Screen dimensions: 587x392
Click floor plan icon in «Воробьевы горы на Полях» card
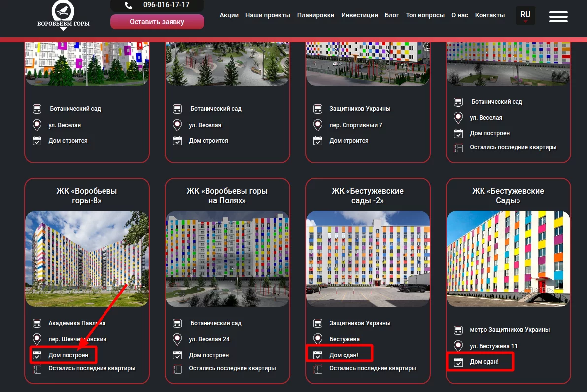pyautogui.click(x=177, y=369)
